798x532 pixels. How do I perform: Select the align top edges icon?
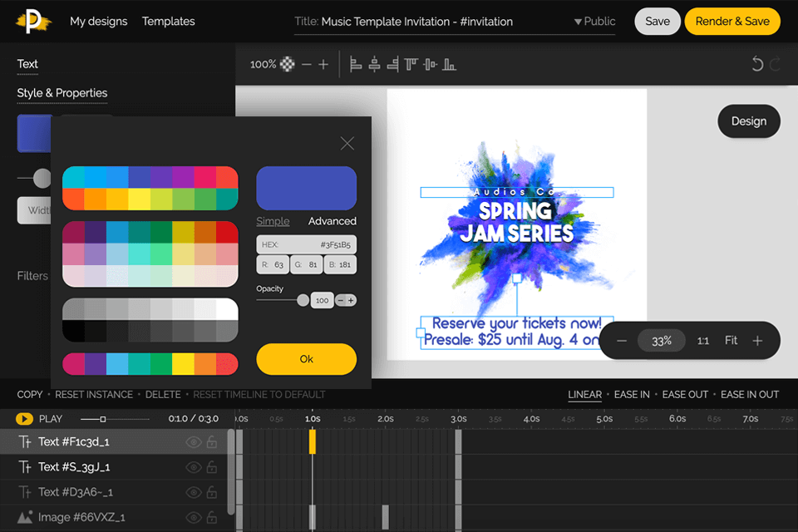tap(411, 62)
